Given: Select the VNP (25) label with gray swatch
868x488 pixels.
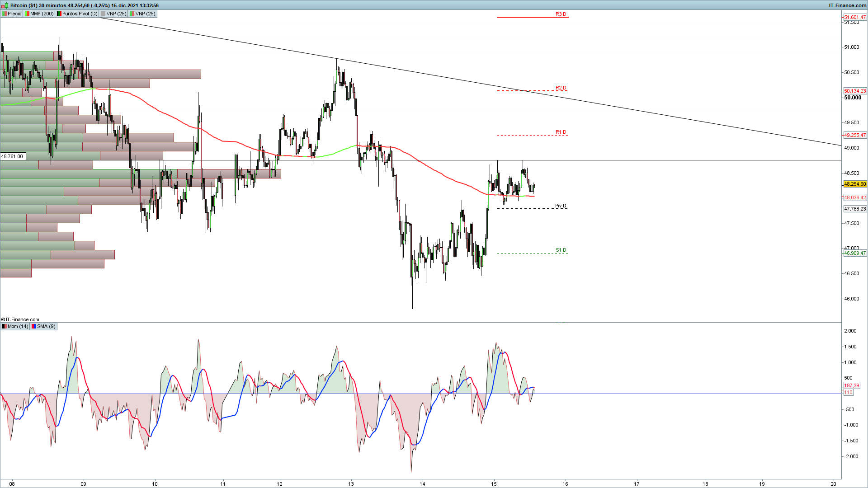Looking at the screenshot, I should pyautogui.click(x=114, y=14).
